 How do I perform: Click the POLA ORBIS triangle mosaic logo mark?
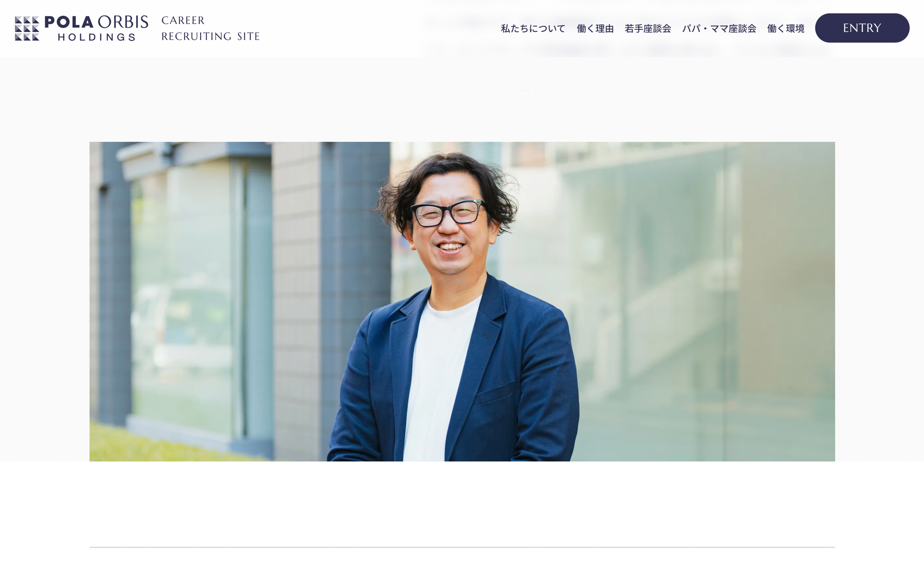27,28
